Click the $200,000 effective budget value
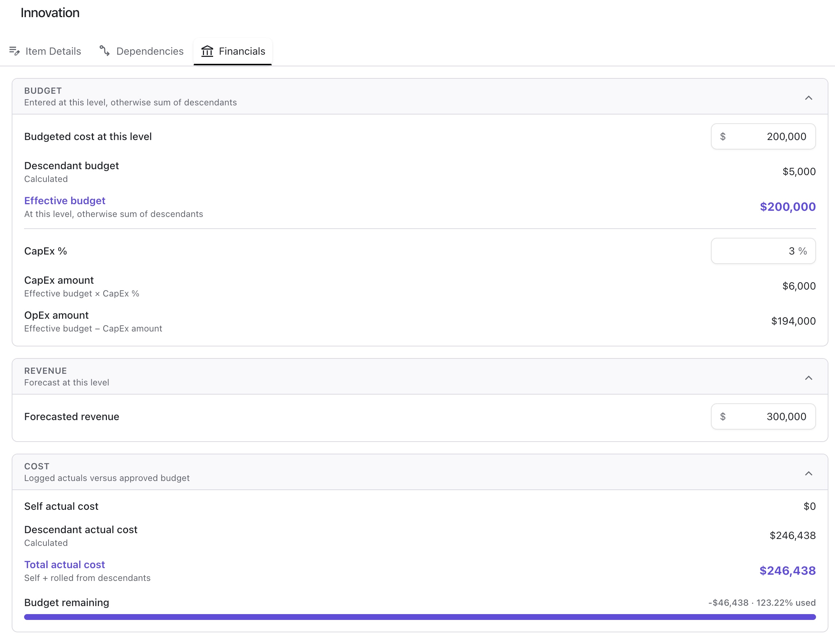This screenshot has height=644, width=835. coord(788,207)
